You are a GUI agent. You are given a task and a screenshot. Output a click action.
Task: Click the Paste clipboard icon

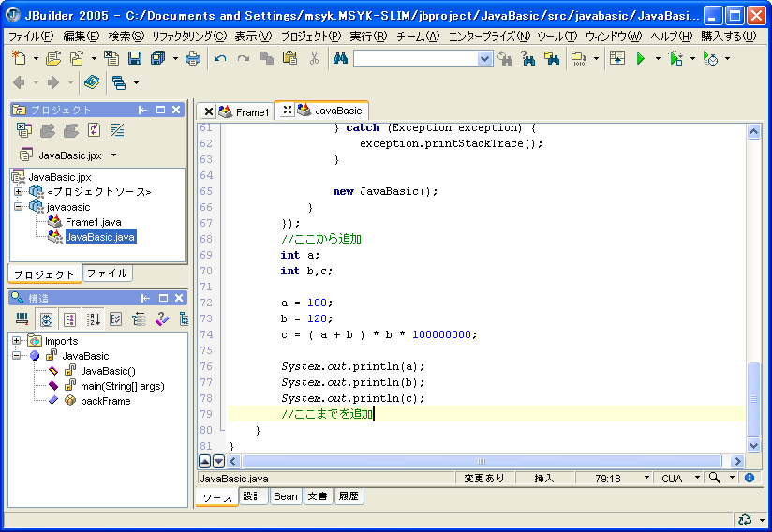point(290,58)
